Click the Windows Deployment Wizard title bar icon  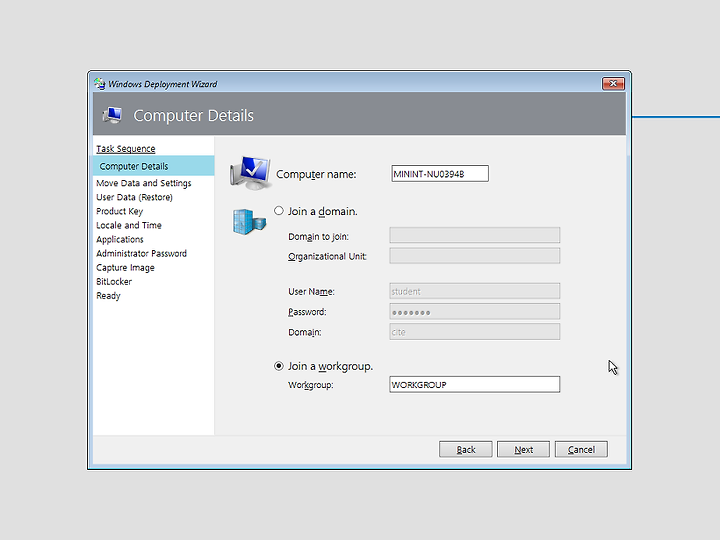coord(100,84)
